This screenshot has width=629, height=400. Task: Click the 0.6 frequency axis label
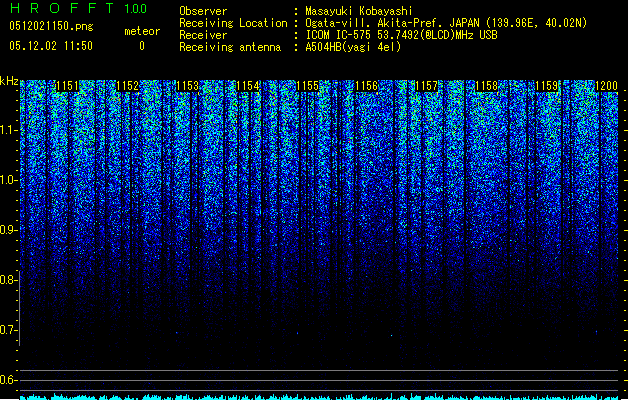[x=9, y=380]
